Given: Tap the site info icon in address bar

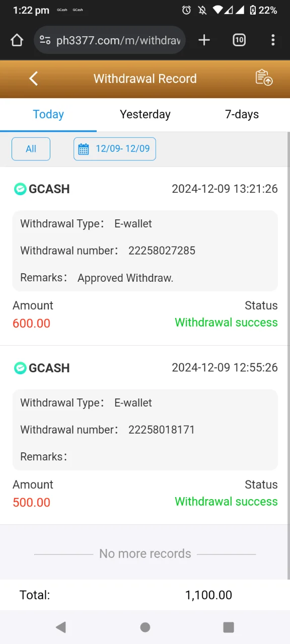Looking at the screenshot, I should [45, 40].
